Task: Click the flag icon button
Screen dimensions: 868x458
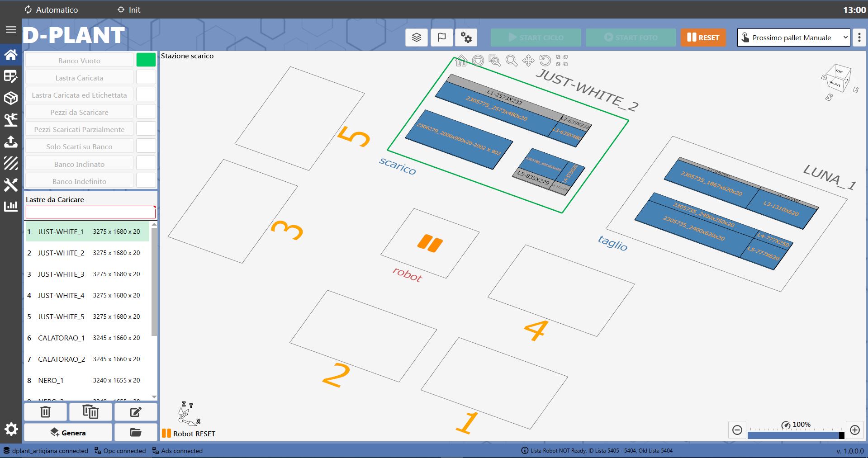Action: point(441,38)
